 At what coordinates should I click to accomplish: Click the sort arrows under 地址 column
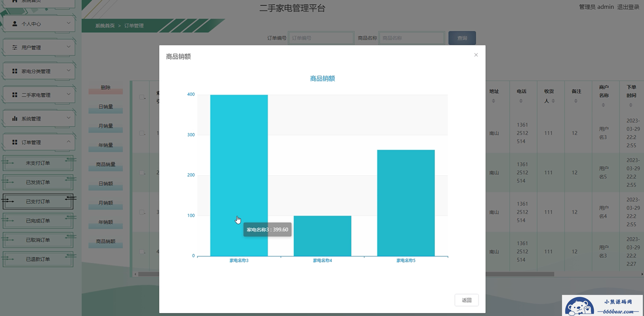pyautogui.click(x=493, y=101)
